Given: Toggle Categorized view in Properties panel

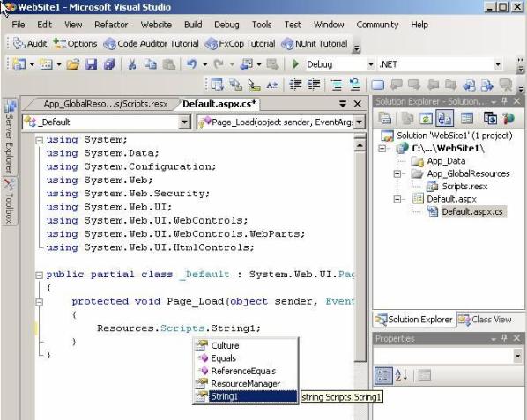Looking at the screenshot, I should (x=383, y=375).
